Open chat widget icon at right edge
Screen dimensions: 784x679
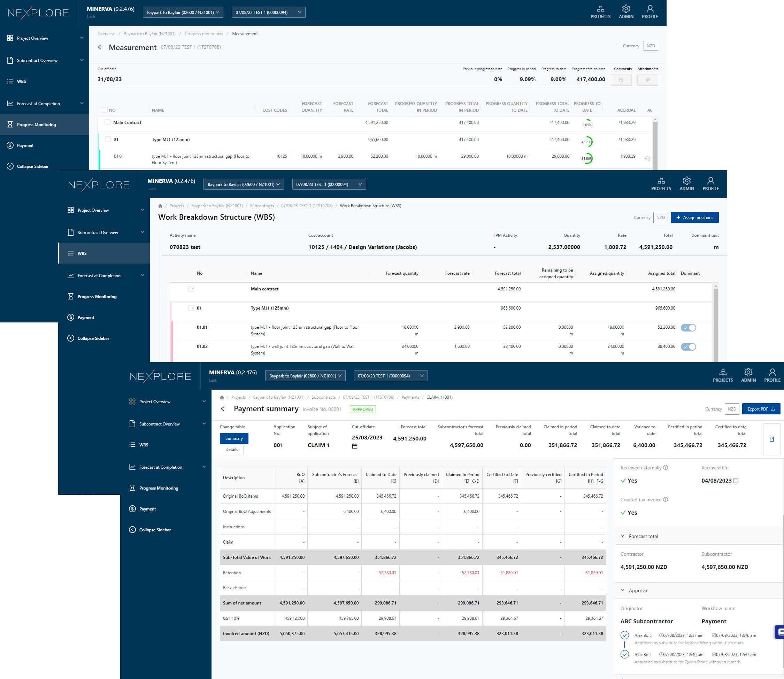(780, 632)
